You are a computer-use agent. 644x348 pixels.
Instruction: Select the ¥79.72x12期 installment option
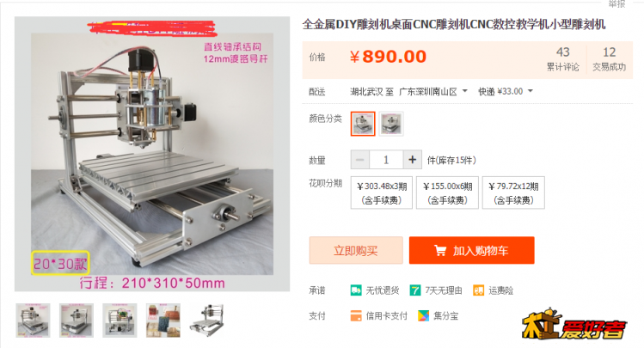513,192
